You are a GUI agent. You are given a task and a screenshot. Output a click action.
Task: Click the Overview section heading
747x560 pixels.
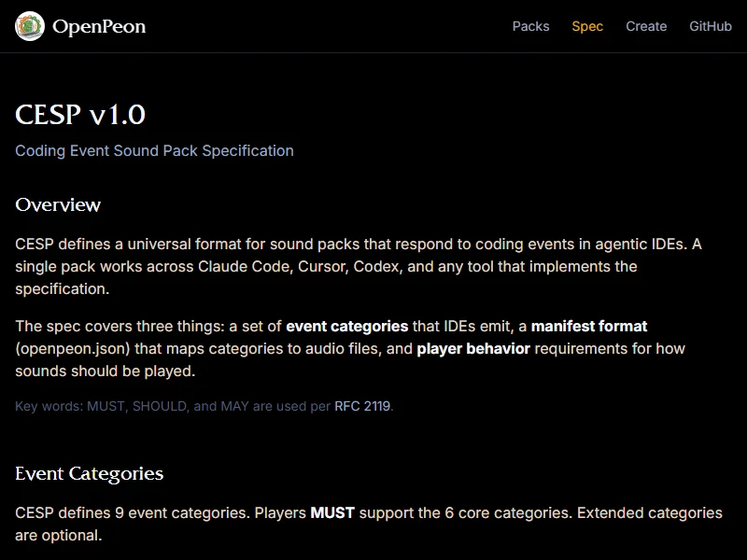(58, 204)
